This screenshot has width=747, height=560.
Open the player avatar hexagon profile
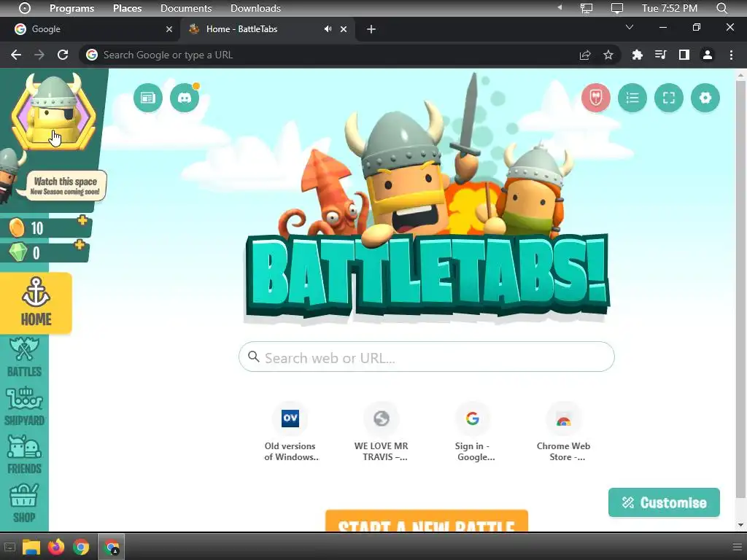point(53,112)
